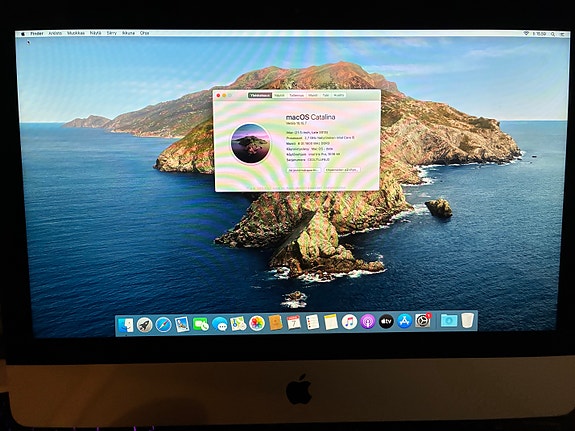
Task: Open the Muokkaa menu
Action: coord(76,33)
